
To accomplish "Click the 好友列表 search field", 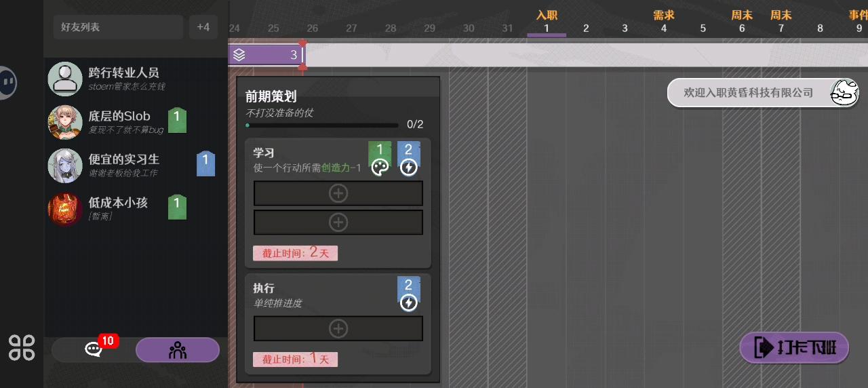I will 118,27.
